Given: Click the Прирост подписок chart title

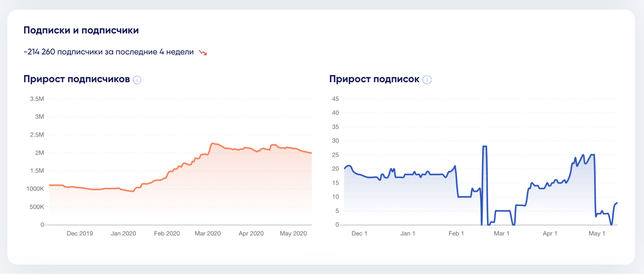Looking at the screenshot, I should click(x=374, y=79).
